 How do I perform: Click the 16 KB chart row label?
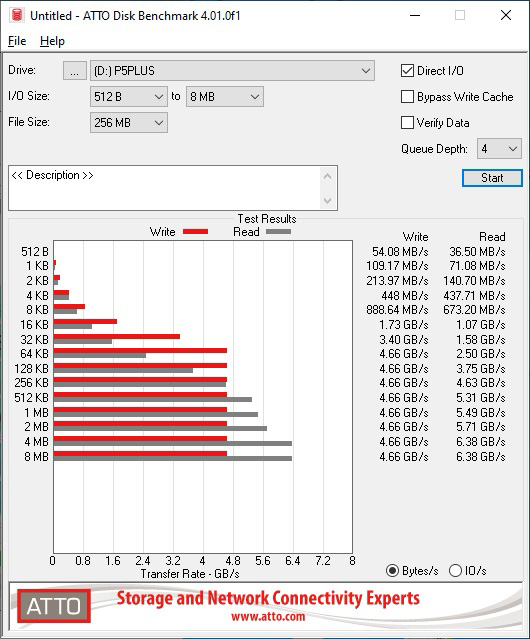pos(34,325)
